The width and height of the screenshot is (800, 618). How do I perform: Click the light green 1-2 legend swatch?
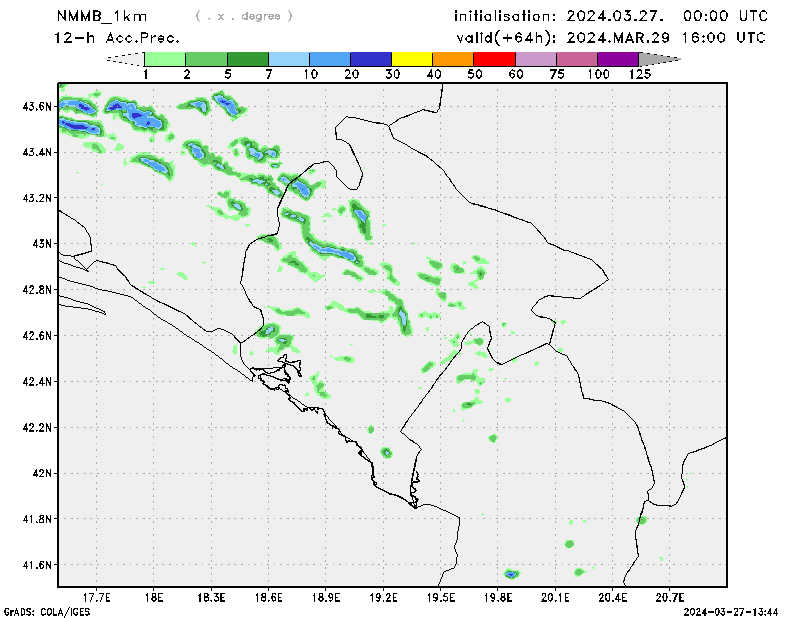tap(165, 59)
